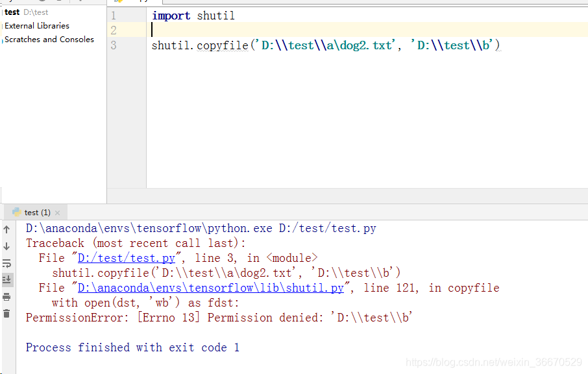Click the up stack trace arrow icon
This screenshot has height=374, width=588.
[6, 229]
